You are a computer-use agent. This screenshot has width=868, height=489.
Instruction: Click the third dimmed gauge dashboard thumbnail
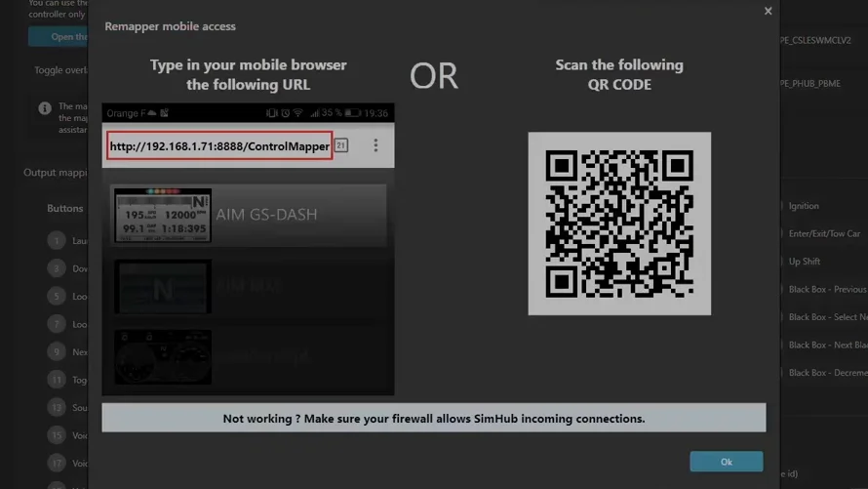[163, 357]
